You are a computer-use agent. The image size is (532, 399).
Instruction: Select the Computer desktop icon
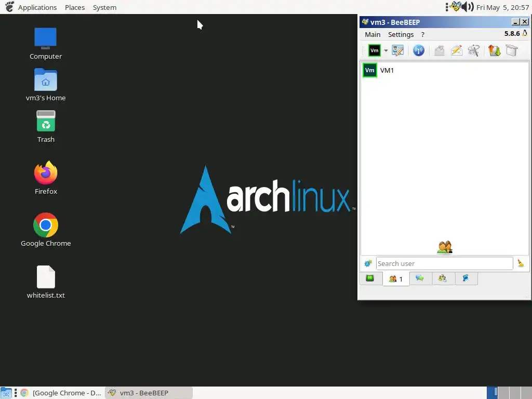pyautogui.click(x=46, y=44)
